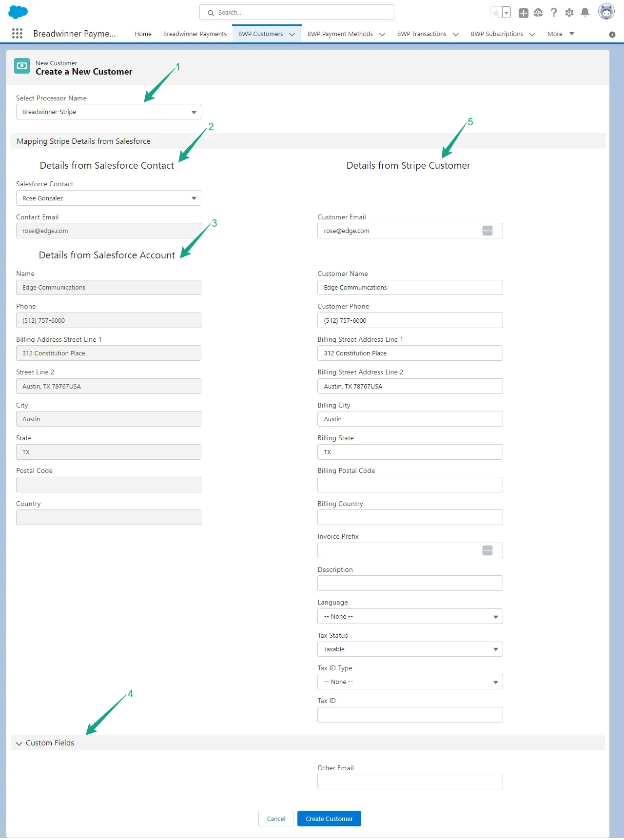Open the Trailhead guidance icon
624x840 pixels.
(538, 13)
